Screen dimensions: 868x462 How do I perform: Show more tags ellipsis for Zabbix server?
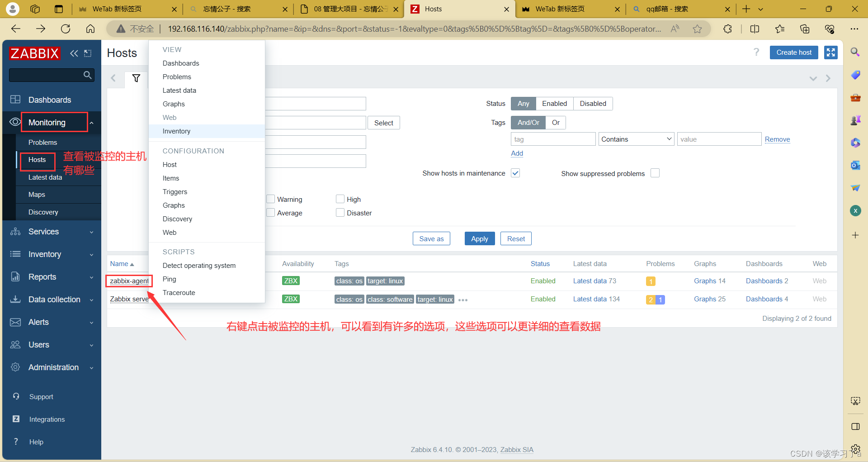point(462,300)
